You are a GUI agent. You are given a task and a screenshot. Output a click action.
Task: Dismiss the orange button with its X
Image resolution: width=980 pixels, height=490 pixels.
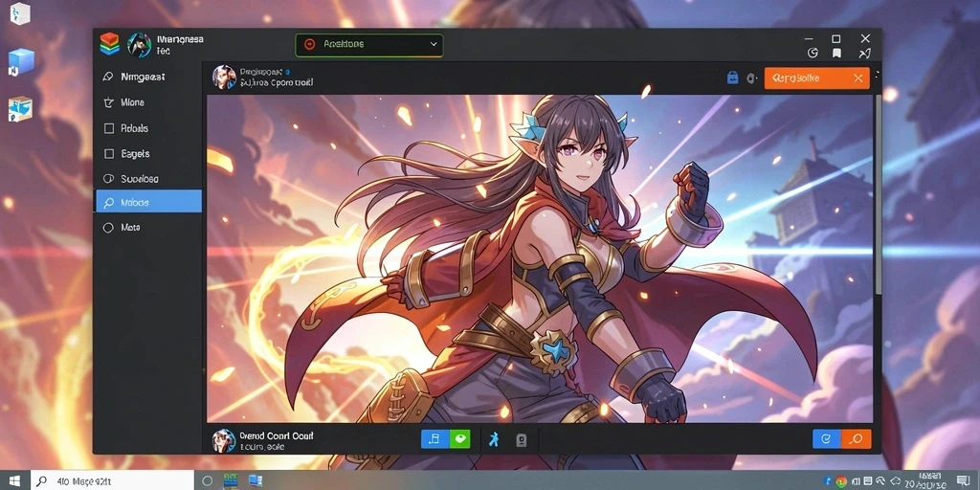(x=858, y=78)
